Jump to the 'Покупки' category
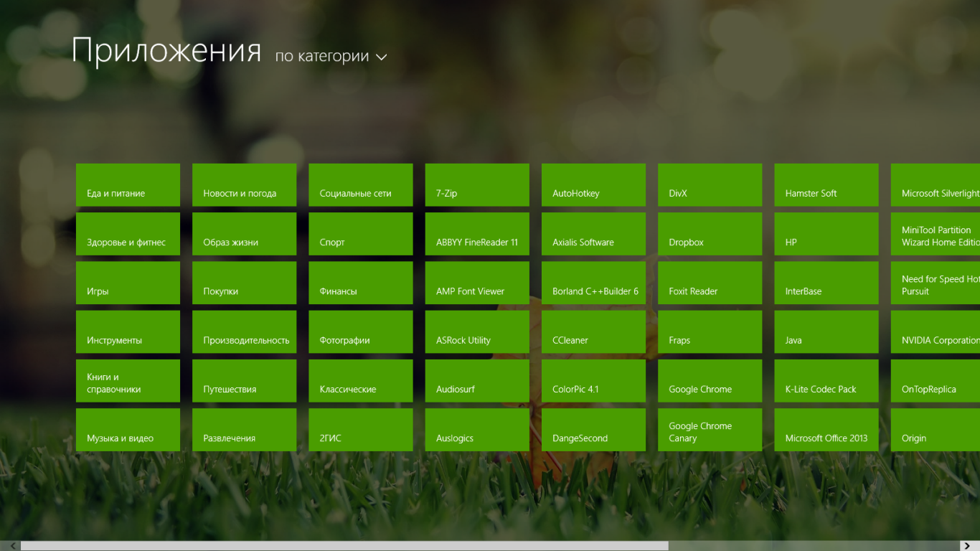Viewport: 980px width, 551px height. coord(244,283)
